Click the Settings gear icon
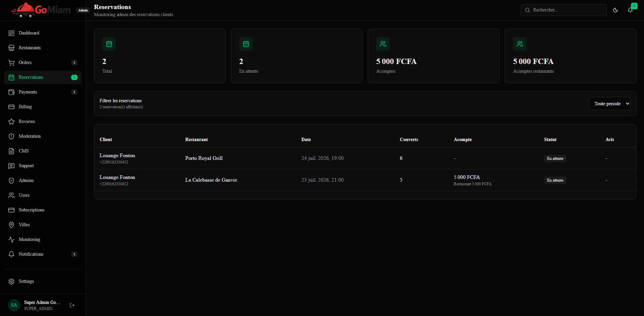The width and height of the screenshot is (644, 316). click(x=11, y=281)
